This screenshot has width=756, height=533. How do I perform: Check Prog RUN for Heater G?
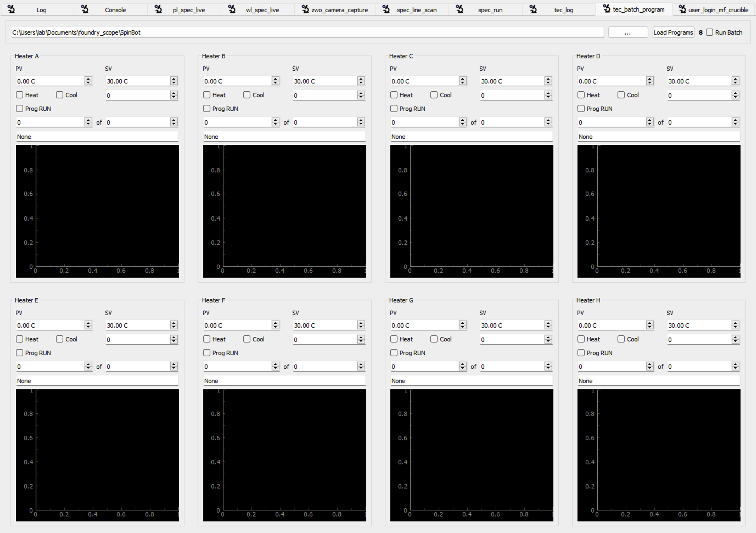click(394, 353)
